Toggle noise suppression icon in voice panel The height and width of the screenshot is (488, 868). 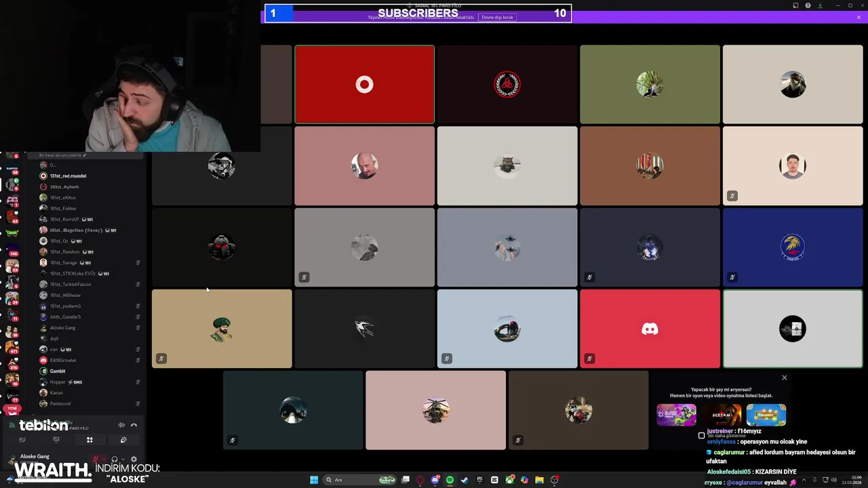121,425
